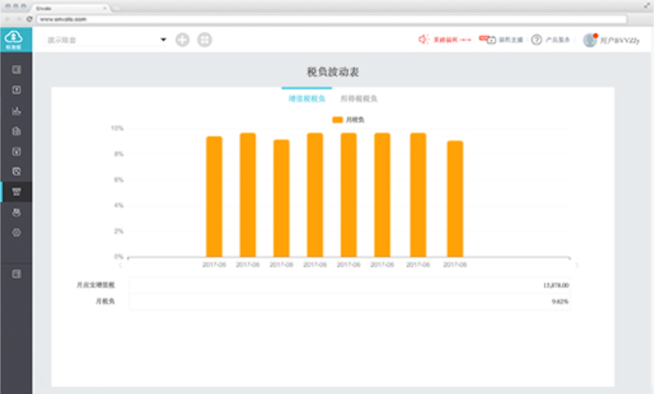
Task: Click the 0% y-axis label
Action: pos(119,256)
